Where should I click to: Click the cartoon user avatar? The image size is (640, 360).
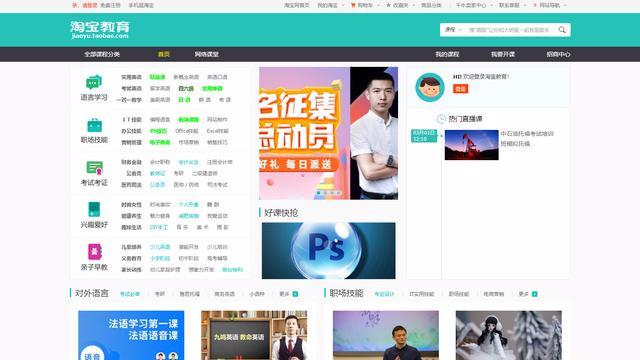[430, 87]
